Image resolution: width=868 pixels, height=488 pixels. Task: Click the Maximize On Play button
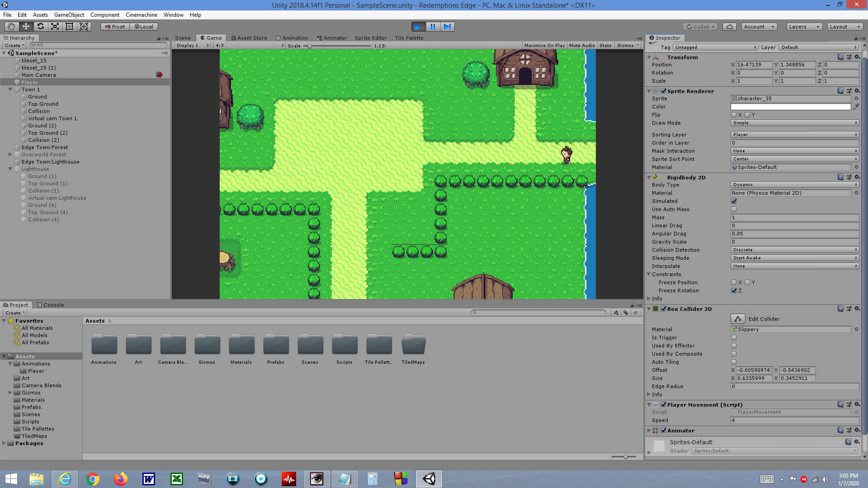[544, 45]
